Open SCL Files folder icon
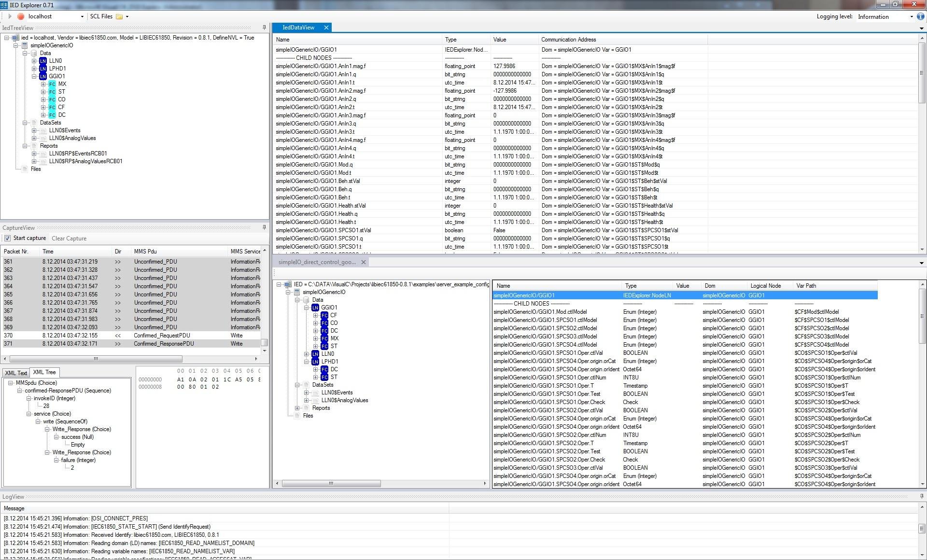This screenshot has height=560, width=927. pyautogui.click(x=119, y=16)
